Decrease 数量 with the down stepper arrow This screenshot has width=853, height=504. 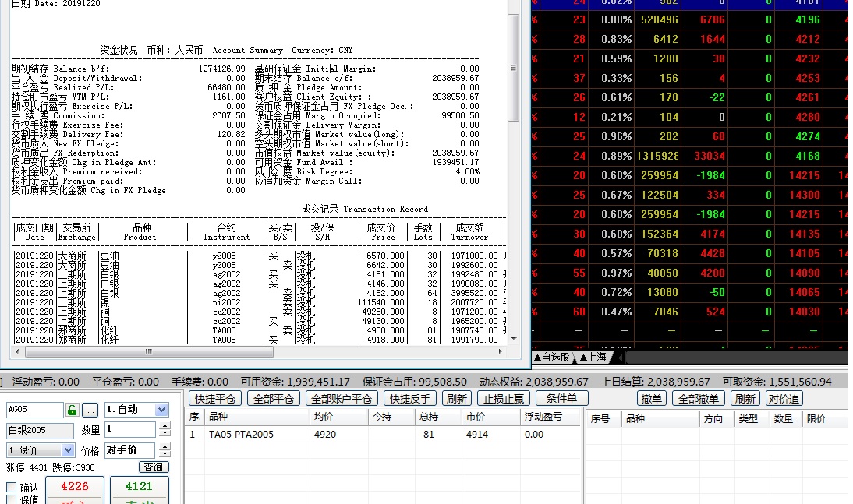165,433
